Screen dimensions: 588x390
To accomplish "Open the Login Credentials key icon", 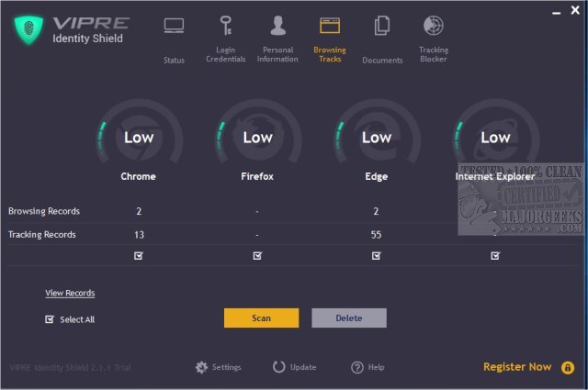I will point(225,26).
